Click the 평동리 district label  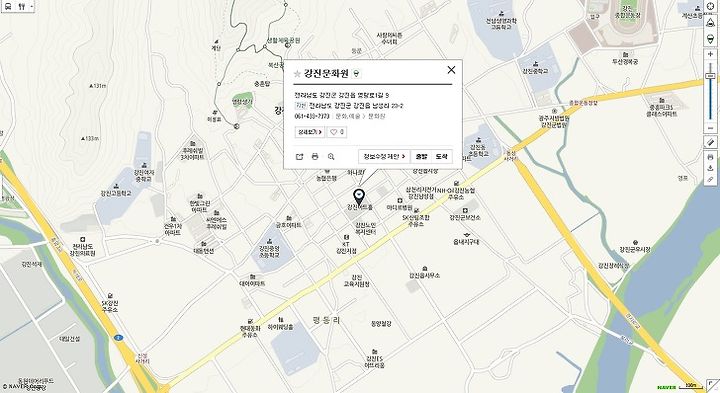coord(326,320)
